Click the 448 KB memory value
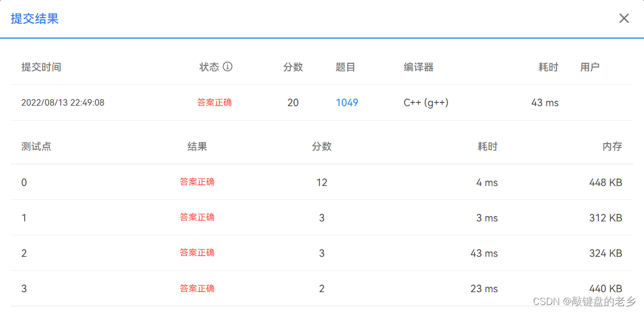Screen dimensions: 644x312 click(605, 182)
